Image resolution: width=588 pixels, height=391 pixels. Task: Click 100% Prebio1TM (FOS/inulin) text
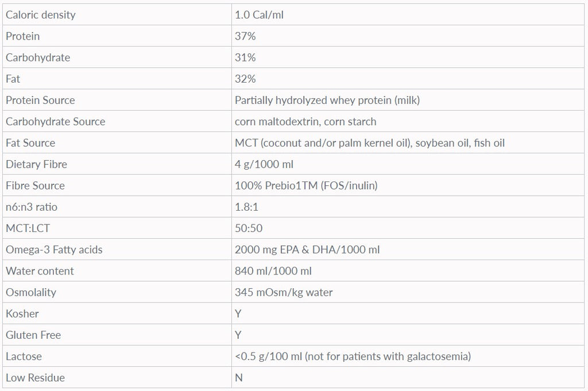point(306,185)
